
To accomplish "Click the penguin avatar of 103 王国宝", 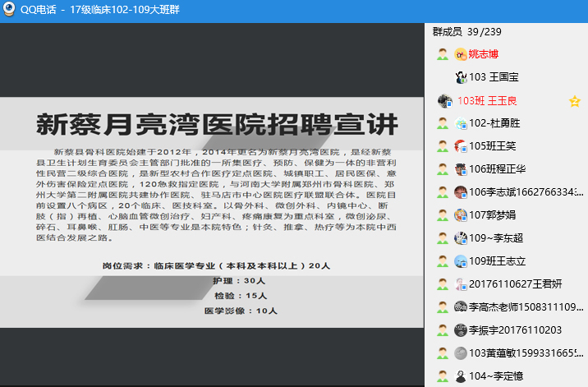I will tap(461, 77).
